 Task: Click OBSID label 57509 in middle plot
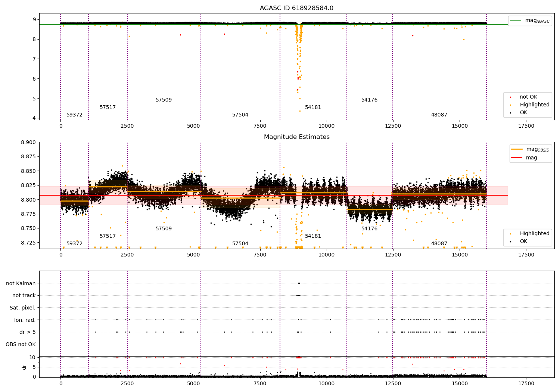(164, 229)
